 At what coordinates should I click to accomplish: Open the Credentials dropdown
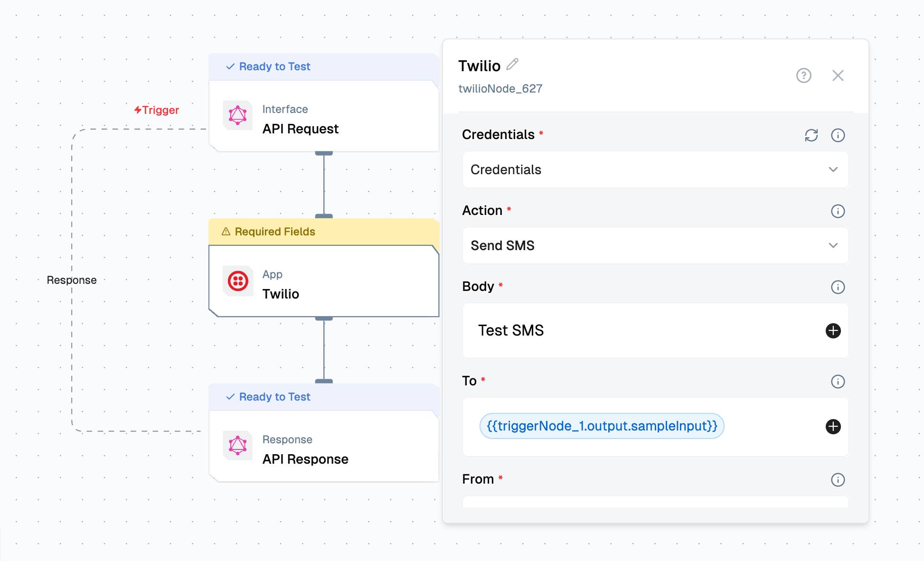point(655,169)
